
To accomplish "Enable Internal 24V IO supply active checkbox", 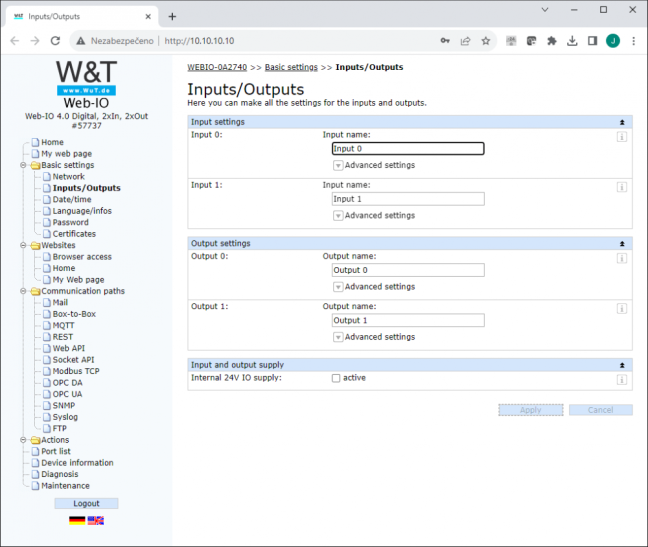I will [x=336, y=378].
